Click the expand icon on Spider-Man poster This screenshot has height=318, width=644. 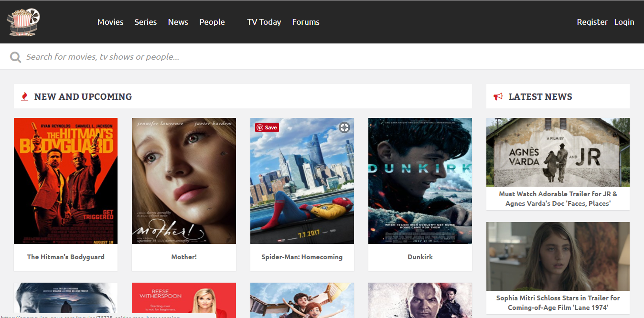pos(344,127)
